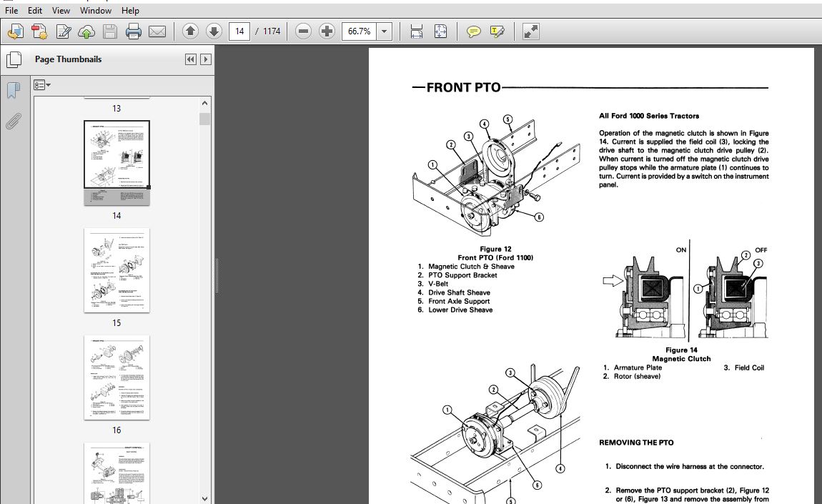822x504 pixels.
Task: Click the 'FRONT PTO' heading text
Action: click(x=463, y=88)
